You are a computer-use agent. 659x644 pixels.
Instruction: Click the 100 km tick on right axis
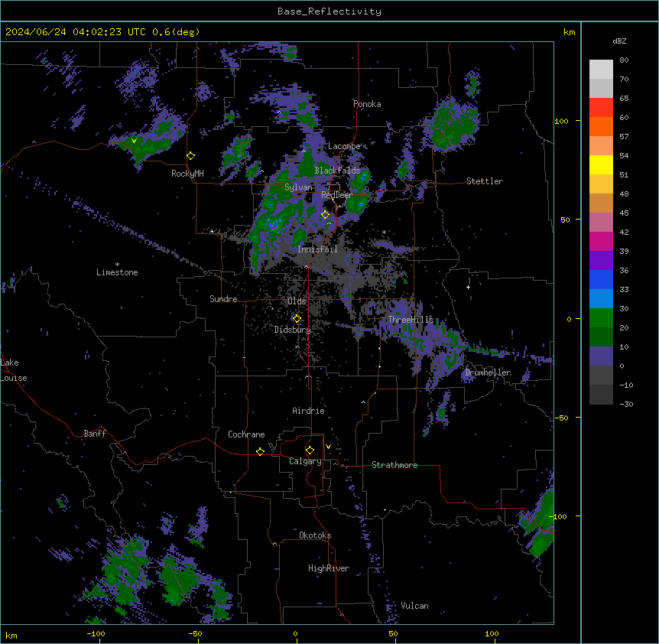point(561,121)
